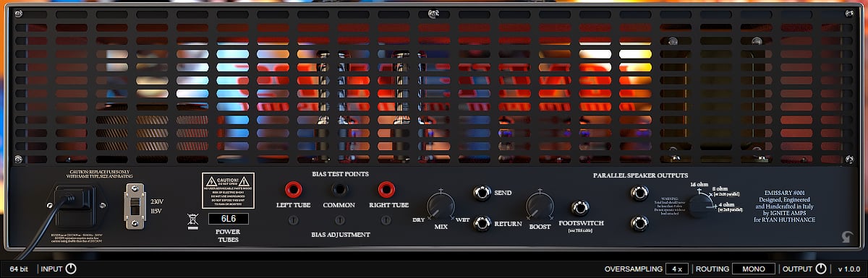
Task: Click the Boost knob
Action: tap(540, 206)
